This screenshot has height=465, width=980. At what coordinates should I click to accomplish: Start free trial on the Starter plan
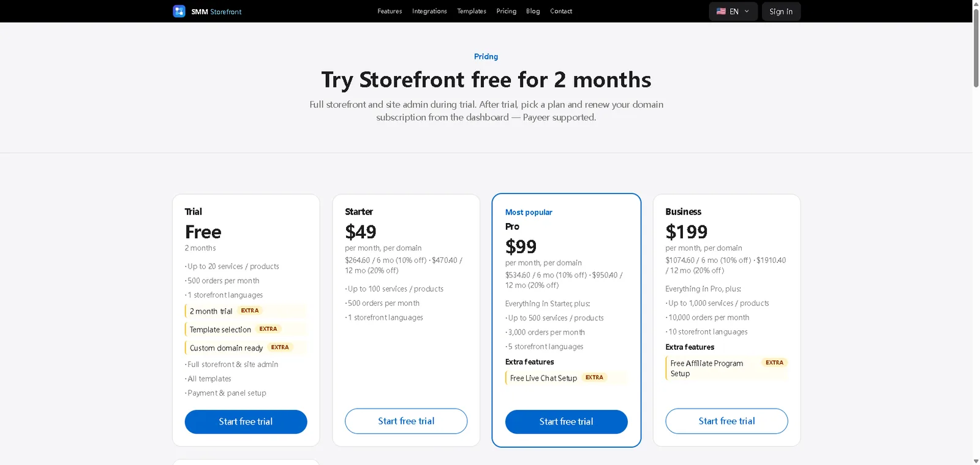coord(406,421)
